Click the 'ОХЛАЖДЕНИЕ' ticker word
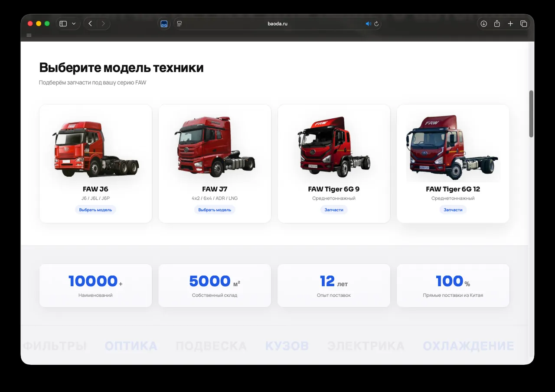555x392 pixels. click(468, 346)
